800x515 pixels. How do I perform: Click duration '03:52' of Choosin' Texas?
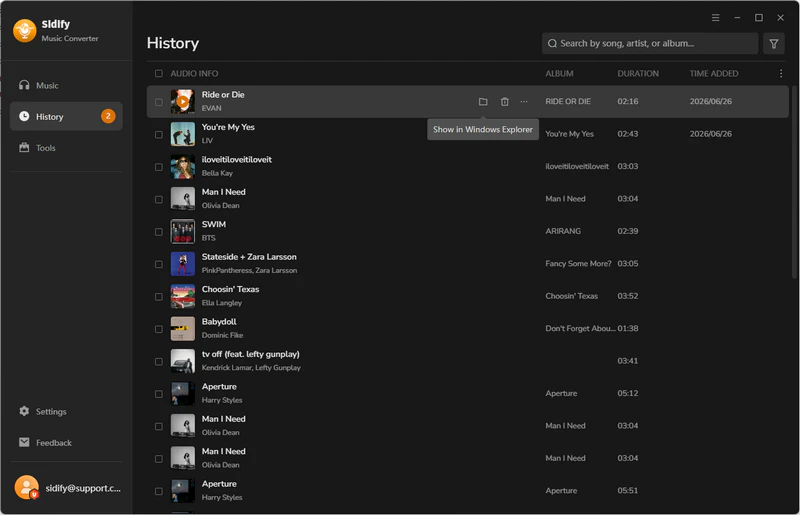pos(628,296)
